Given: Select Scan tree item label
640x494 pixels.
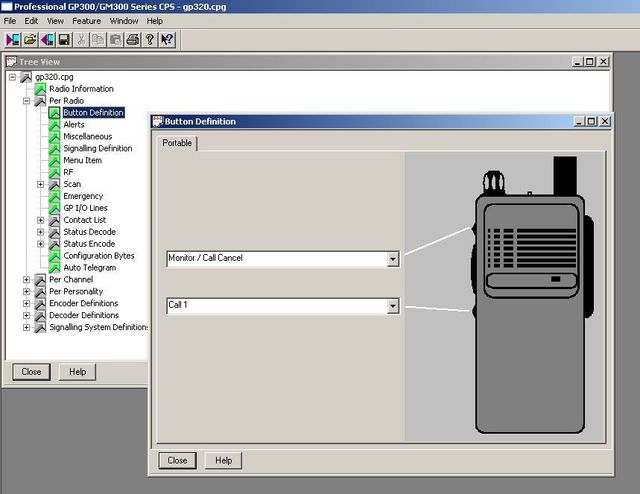Looking at the screenshot, I should (72, 184).
